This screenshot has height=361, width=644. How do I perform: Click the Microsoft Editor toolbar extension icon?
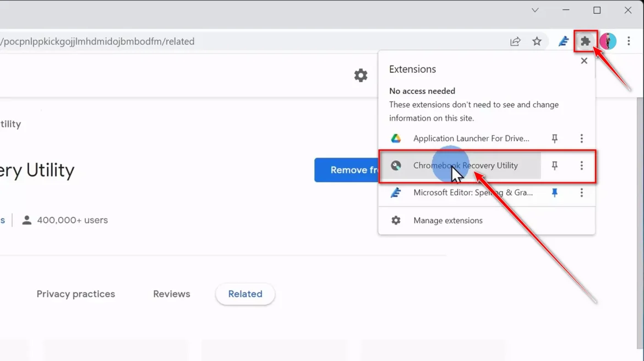pos(563,41)
